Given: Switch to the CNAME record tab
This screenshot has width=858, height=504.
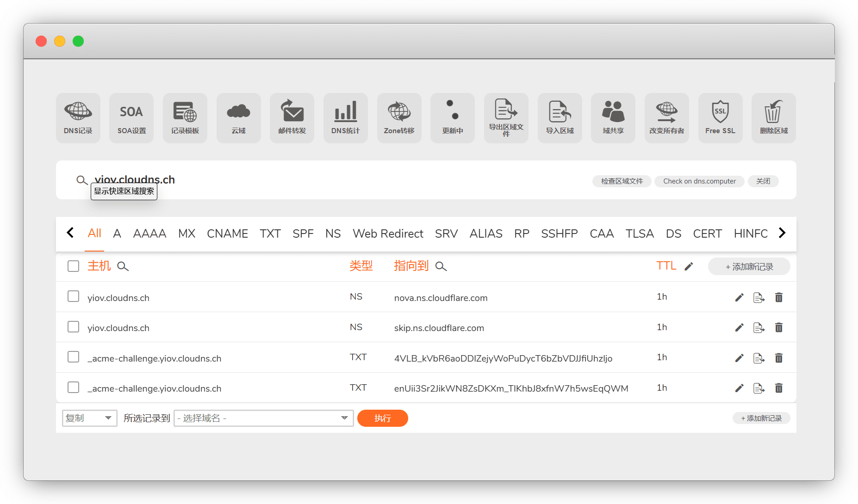Looking at the screenshot, I should (x=227, y=234).
